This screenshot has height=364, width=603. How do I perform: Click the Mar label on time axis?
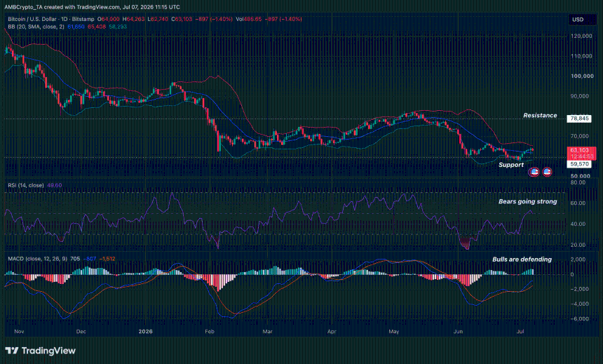coord(267,331)
